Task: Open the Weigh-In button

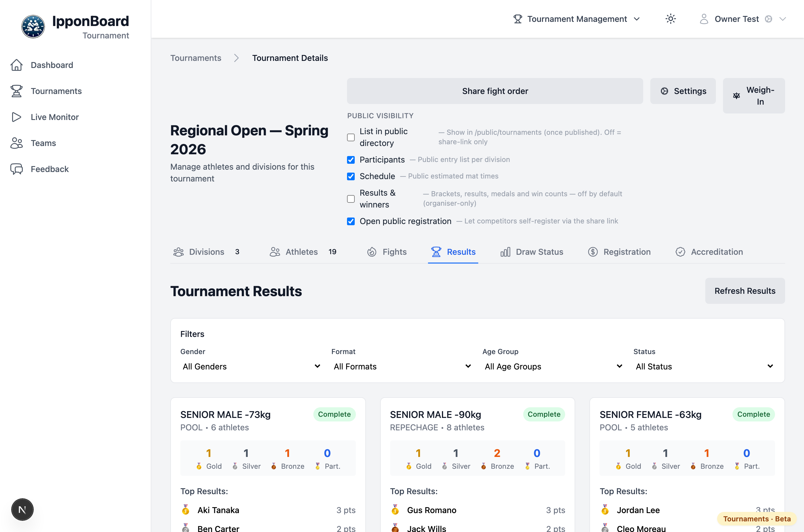Action: coord(754,96)
